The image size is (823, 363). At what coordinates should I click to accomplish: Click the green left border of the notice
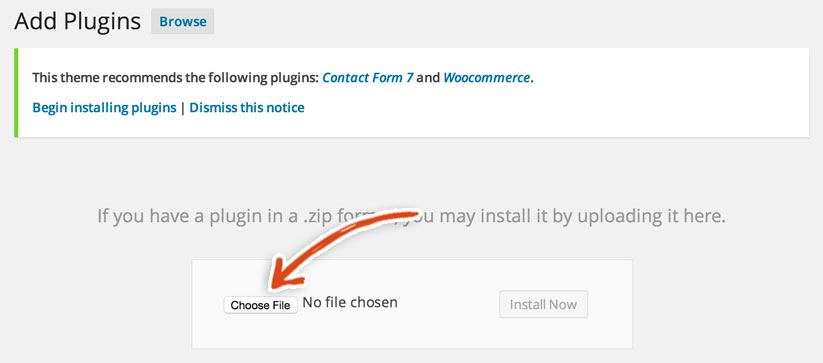click(16, 93)
